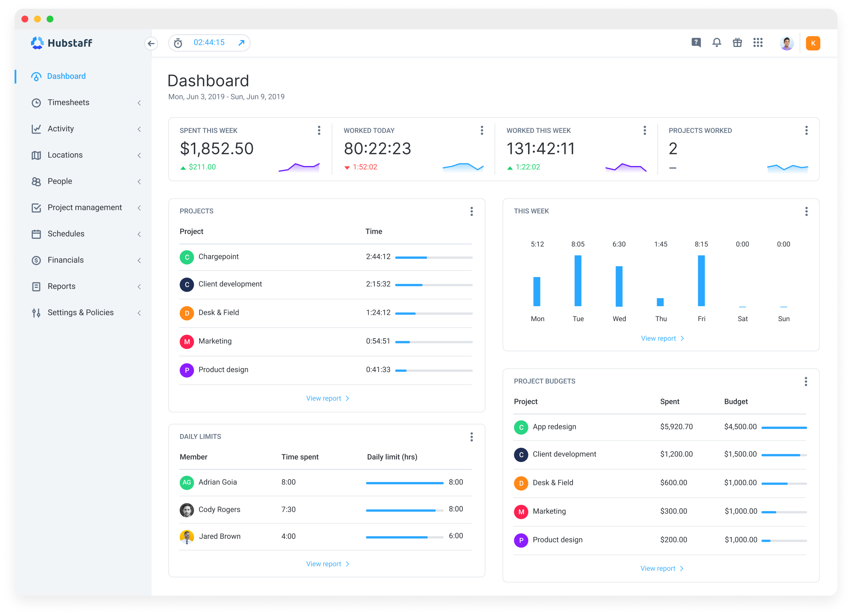Select the Marketing project color badge
This screenshot has width=852, height=616.
click(x=187, y=341)
